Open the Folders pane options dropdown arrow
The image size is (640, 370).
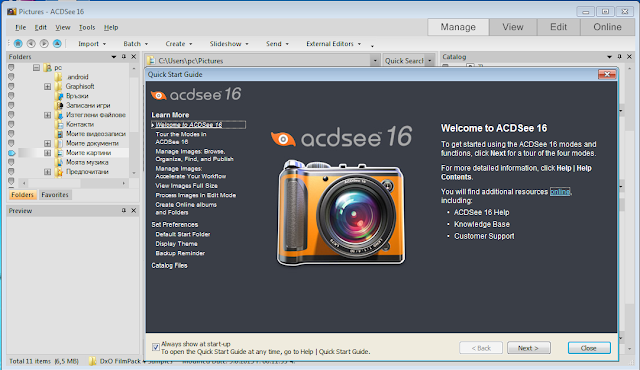point(114,57)
